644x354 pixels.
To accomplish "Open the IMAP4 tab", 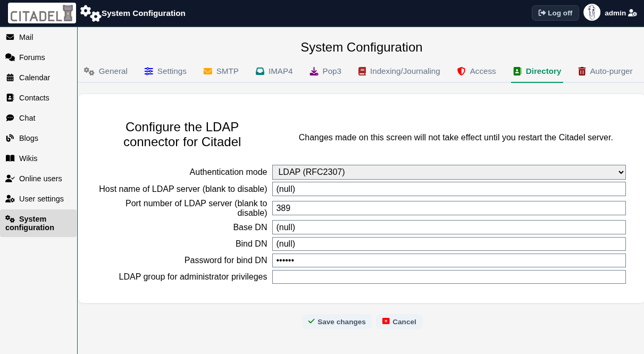I will pos(274,71).
